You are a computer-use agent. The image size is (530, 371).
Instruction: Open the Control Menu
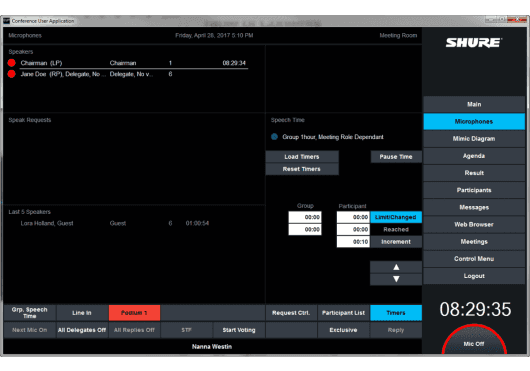click(474, 259)
